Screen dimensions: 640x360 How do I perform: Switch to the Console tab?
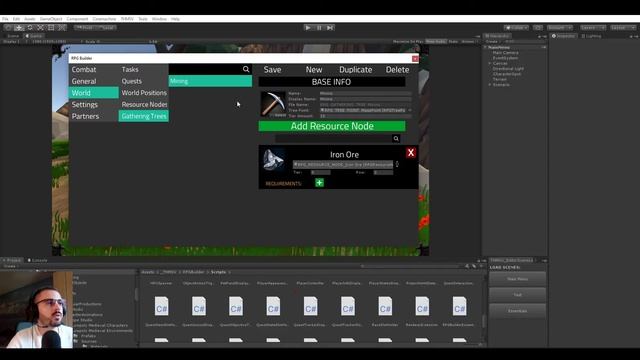[38, 260]
